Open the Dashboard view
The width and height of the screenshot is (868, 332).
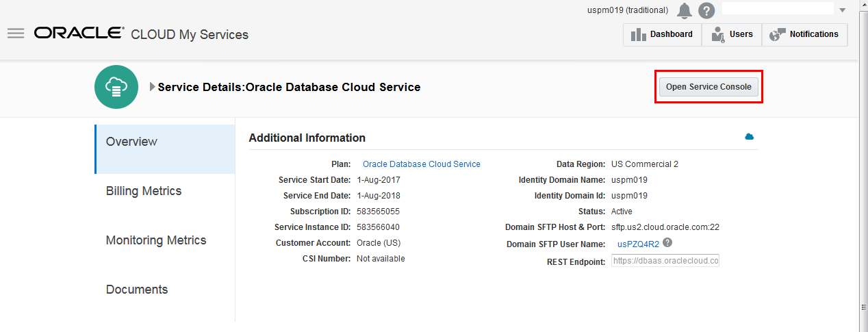click(x=662, y=34)
